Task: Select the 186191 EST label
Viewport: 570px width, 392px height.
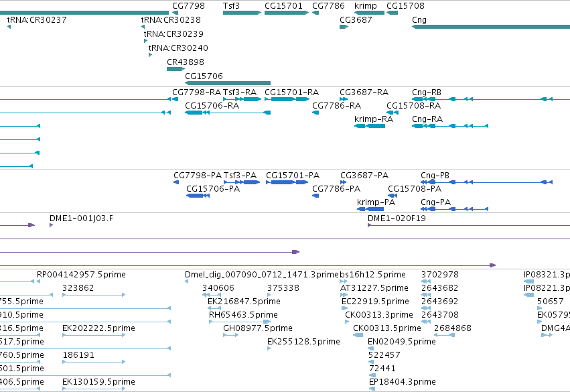Action: coord(78,355)
